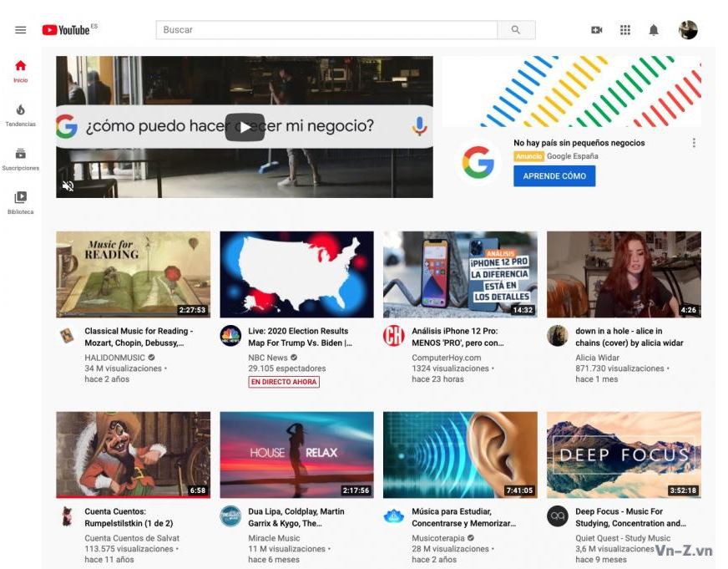Open the hamburger guide menu
The image size is (728, 569).
[20, 30]
